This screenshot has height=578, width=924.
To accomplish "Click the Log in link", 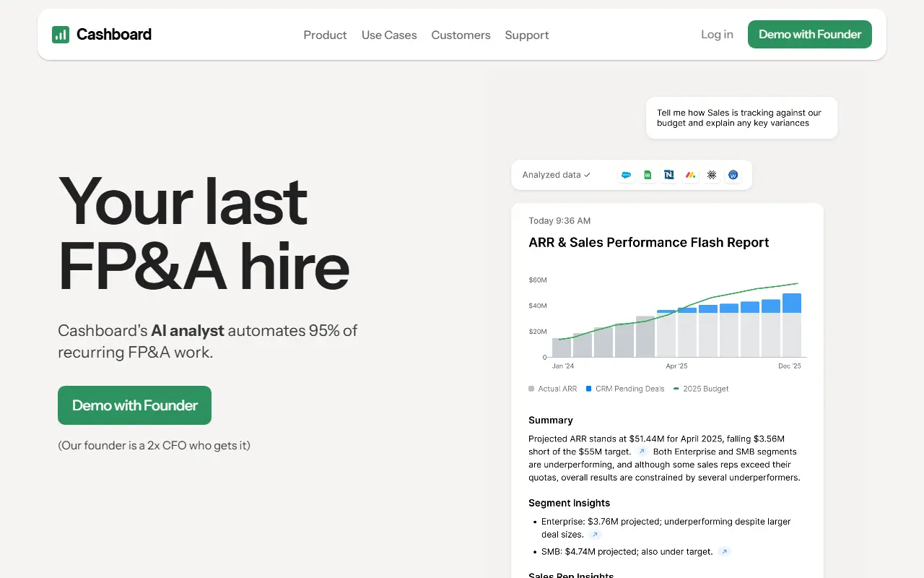I will click(x=717, y=34).
